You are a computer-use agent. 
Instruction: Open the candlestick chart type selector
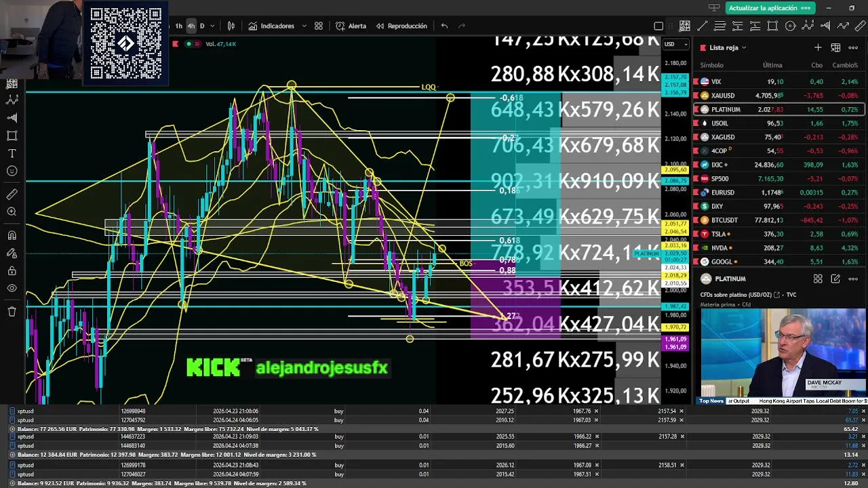[x=231, y=26]
